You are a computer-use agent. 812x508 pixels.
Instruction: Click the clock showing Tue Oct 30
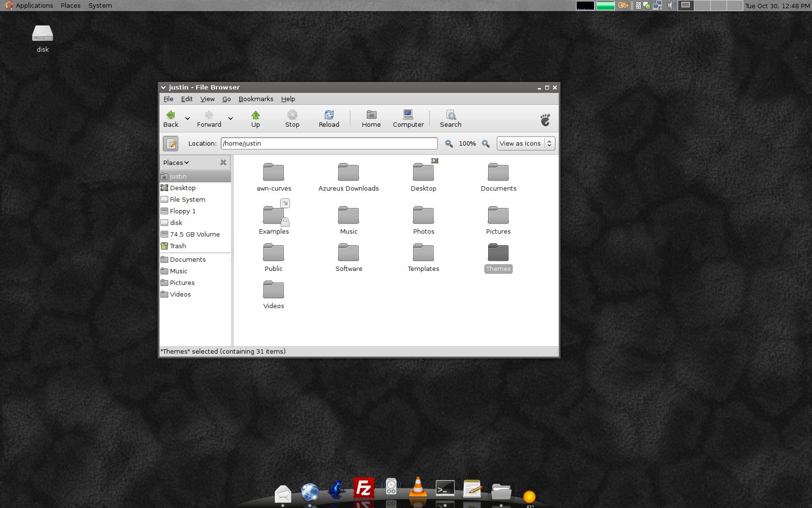[x=777, y=6]
